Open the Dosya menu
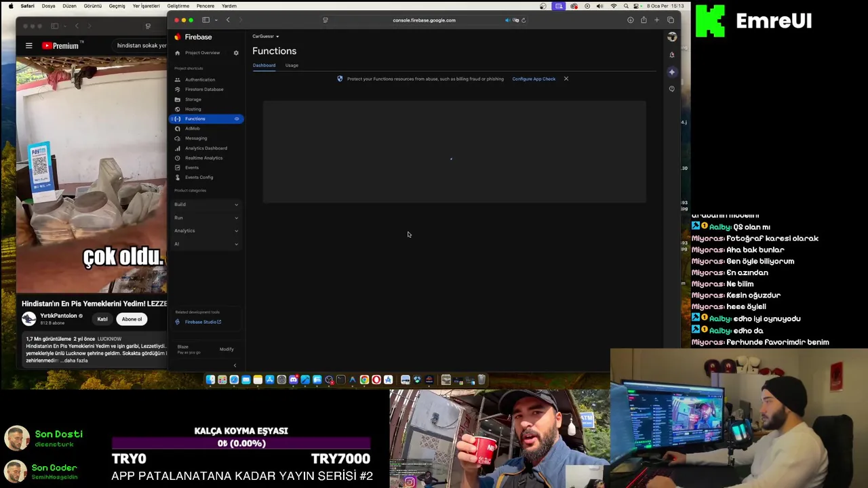Image resolution: width=868 pixels, height=488 pixels. click(x=49, y=6)
